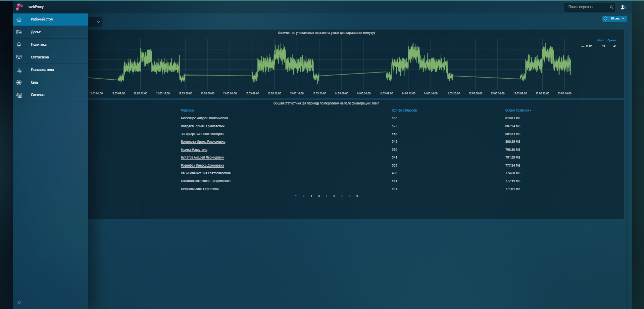This screenshot has width=644, height=309.
Task: Open Досье via its ID card icon
Action: coord(19,32)
